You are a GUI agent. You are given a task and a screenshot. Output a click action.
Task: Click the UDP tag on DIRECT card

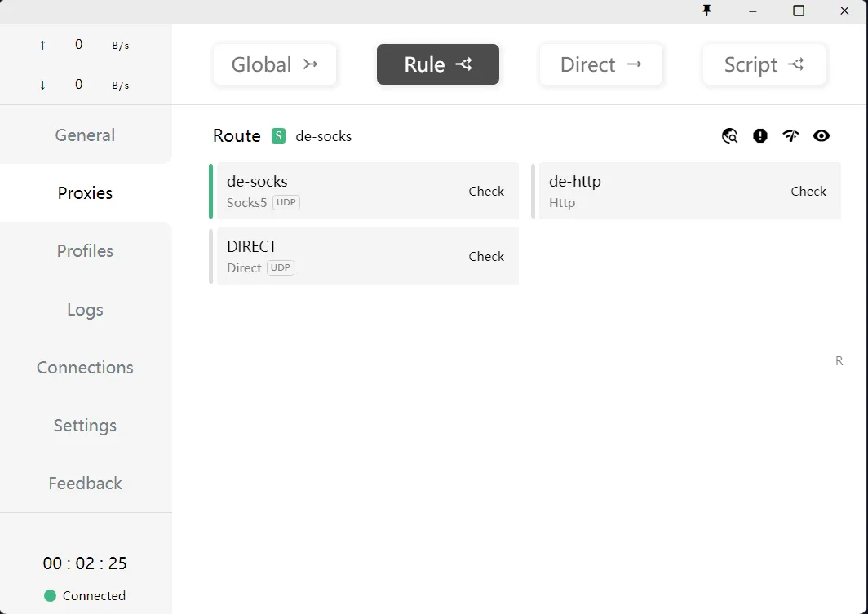pos(281,267)
